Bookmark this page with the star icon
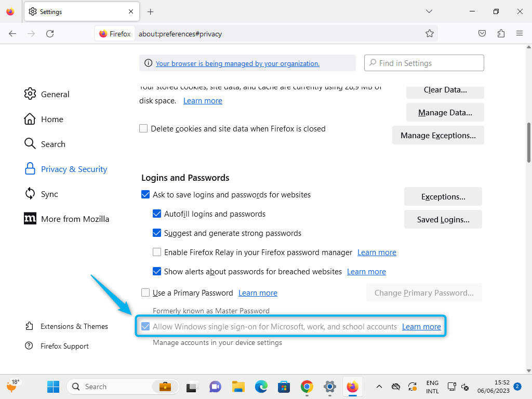532x399 pixels. (430, 33)
